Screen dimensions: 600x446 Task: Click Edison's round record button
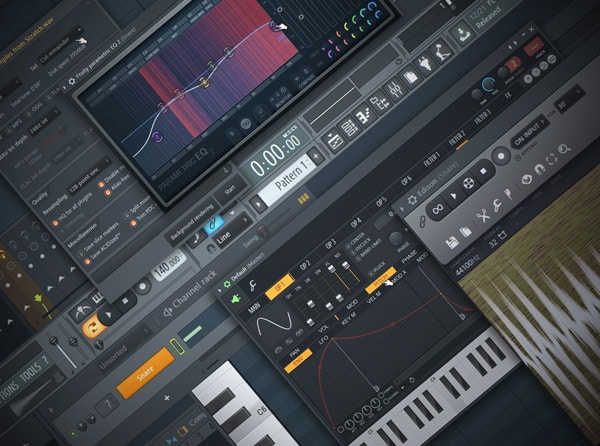501,156
